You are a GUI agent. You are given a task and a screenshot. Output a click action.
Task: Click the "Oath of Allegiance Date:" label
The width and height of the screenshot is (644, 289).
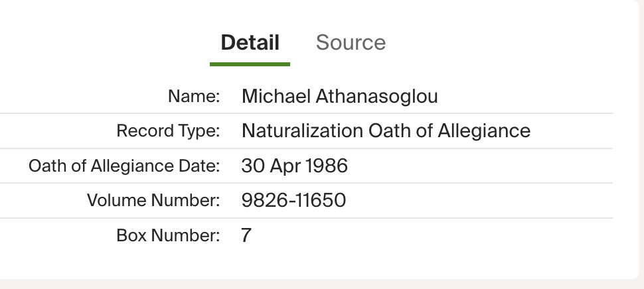tap(124, 166)
